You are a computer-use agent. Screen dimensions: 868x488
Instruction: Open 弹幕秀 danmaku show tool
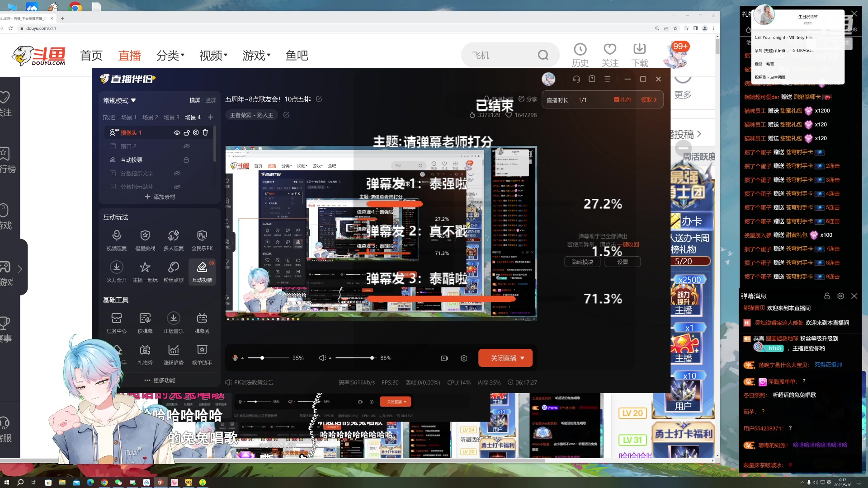tap(202, 323)
